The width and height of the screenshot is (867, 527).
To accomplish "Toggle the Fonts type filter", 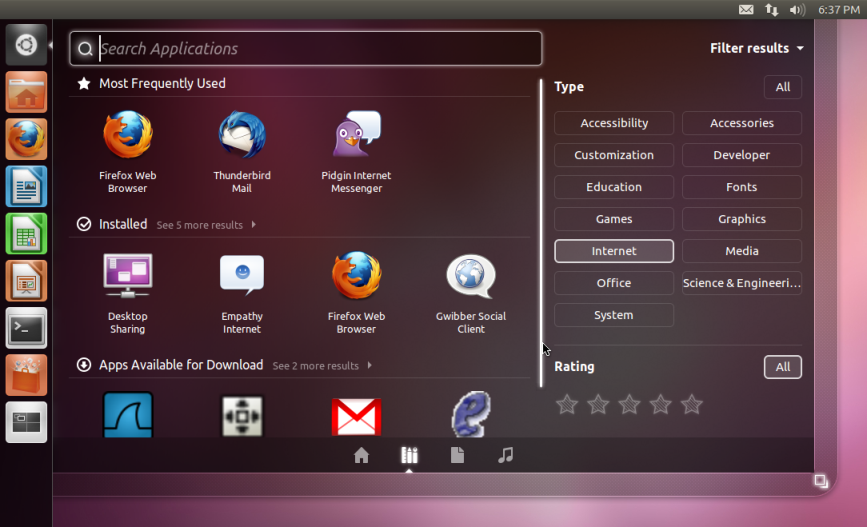I will (x=741, y=187).
